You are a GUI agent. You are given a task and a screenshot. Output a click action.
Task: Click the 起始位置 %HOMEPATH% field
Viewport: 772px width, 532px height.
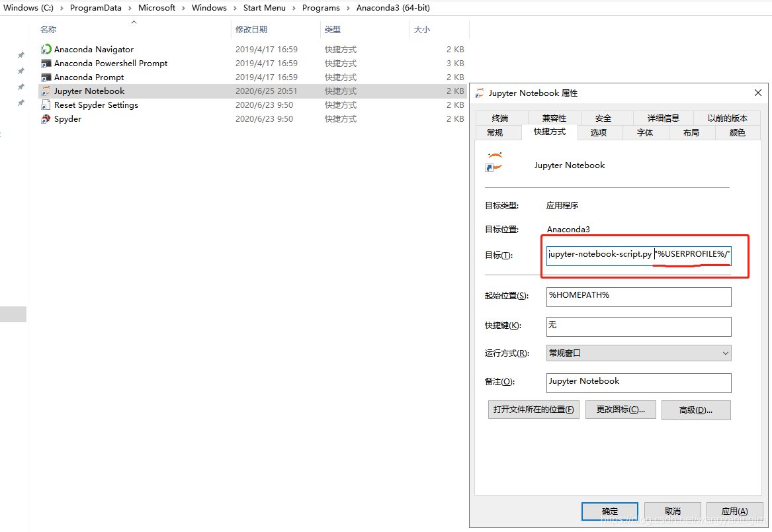(638, 296)
